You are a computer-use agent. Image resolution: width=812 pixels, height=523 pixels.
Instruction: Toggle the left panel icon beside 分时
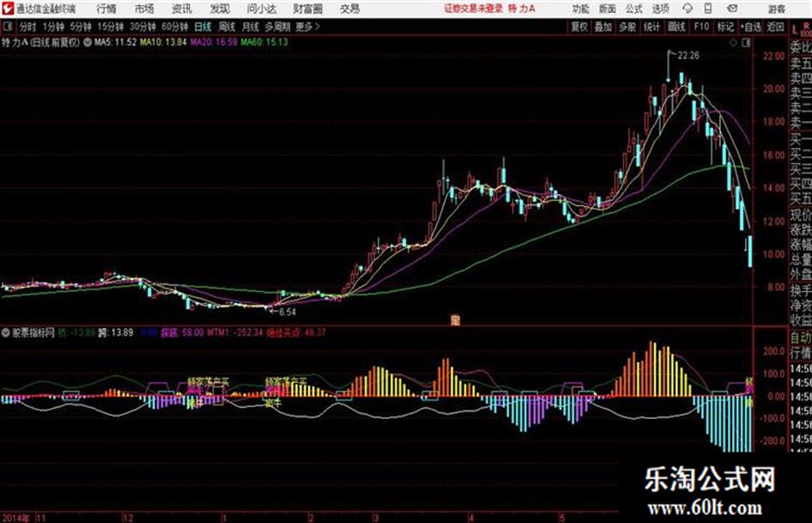7,27
